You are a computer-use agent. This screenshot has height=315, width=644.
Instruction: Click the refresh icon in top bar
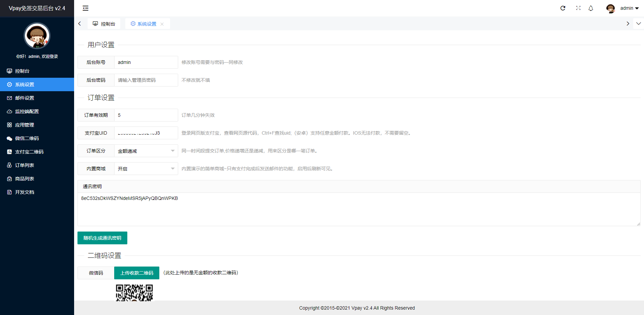click(x=563, y=8)
